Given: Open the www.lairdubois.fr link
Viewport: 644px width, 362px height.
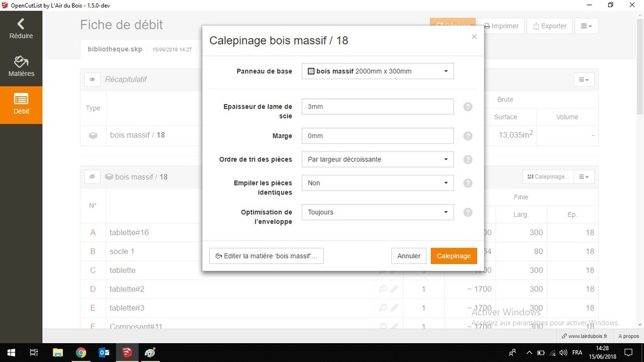Looking at the screenshot, I should pyautogui.click(x=584, y=336).
